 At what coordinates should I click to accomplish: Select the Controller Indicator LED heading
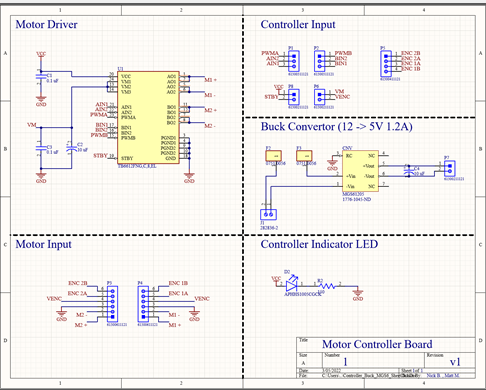pyautogui.click(x=319, y=244)
